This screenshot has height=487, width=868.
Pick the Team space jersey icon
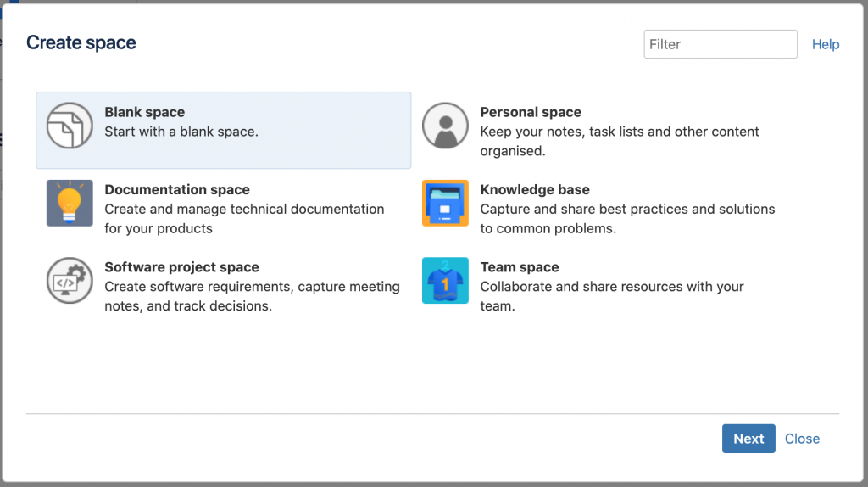pyautogui.click(x=445, y=280)
